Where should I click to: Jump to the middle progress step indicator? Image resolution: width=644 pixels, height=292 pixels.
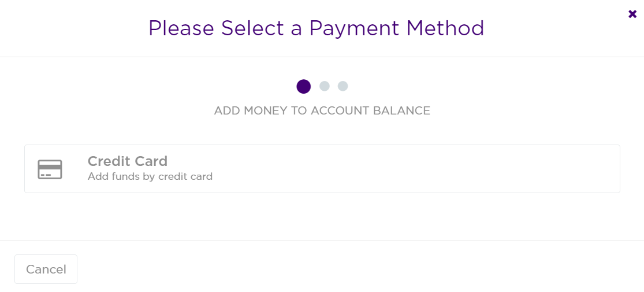point(325,86)
